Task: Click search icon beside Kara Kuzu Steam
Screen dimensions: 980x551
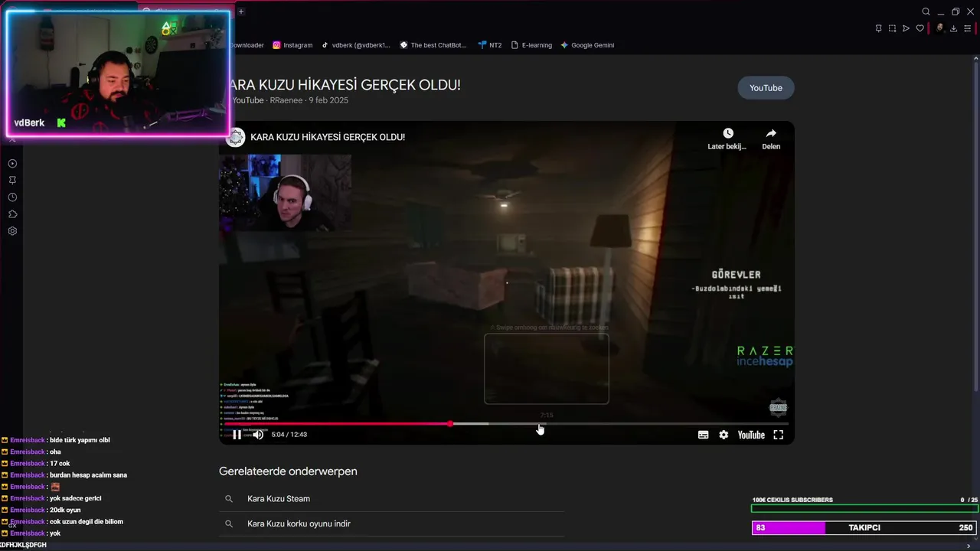Action: pyautogui.click(x=228, y=499)
